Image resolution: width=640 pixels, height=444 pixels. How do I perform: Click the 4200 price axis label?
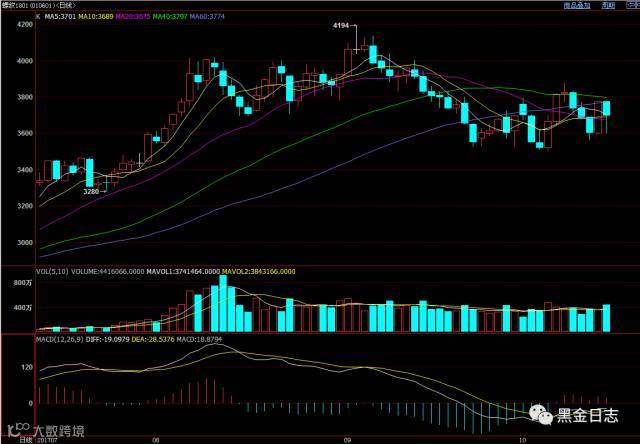click(25, 24)
